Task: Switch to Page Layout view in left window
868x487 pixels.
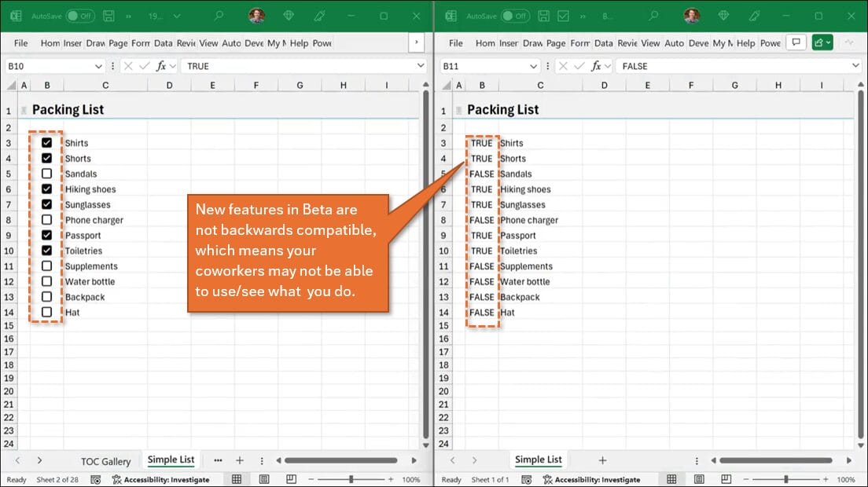Action: (264, 479)
